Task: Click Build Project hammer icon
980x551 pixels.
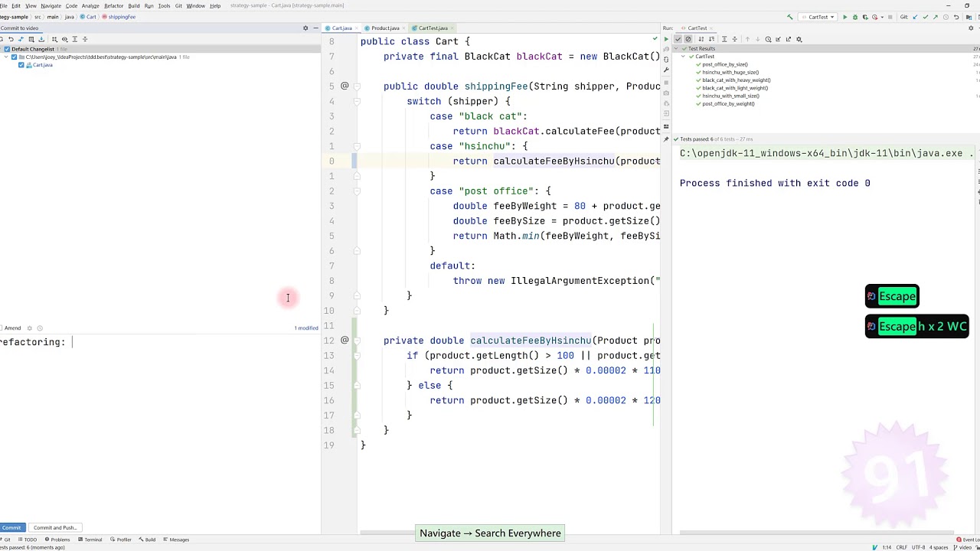Action: coord(790,17)
